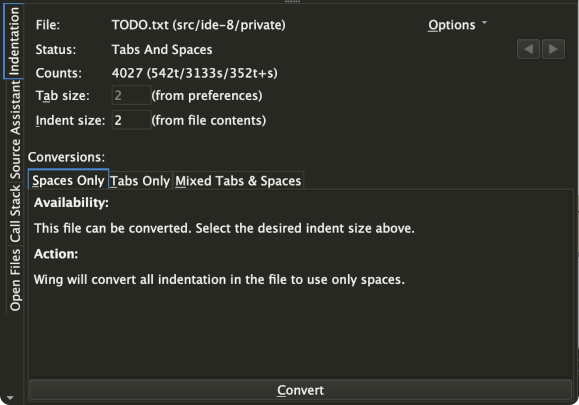Go to next item with right arrow

point(553,49)
